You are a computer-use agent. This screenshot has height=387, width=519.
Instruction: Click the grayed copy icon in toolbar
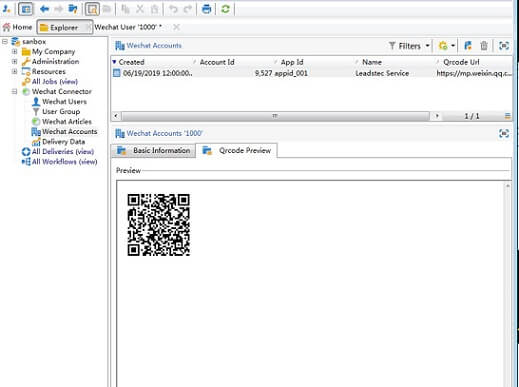(125, 9)
